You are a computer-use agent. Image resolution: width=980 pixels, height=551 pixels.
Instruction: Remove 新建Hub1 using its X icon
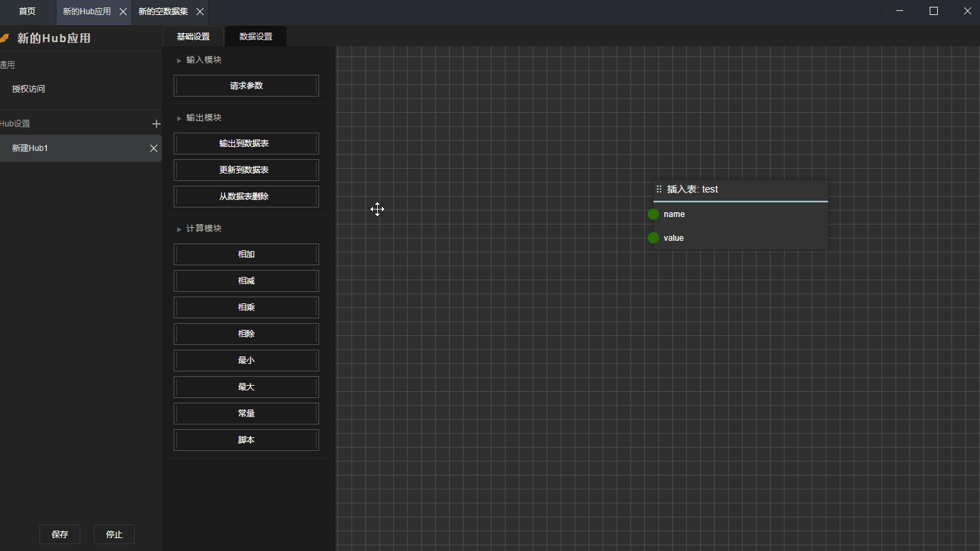[x=154, y=148]
